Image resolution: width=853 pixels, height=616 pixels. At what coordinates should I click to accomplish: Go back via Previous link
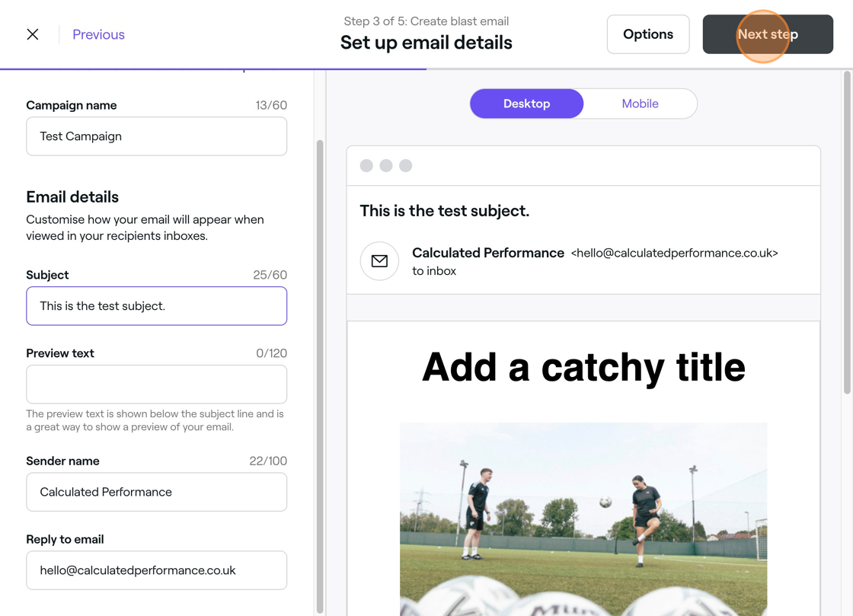tap(98, 34)
